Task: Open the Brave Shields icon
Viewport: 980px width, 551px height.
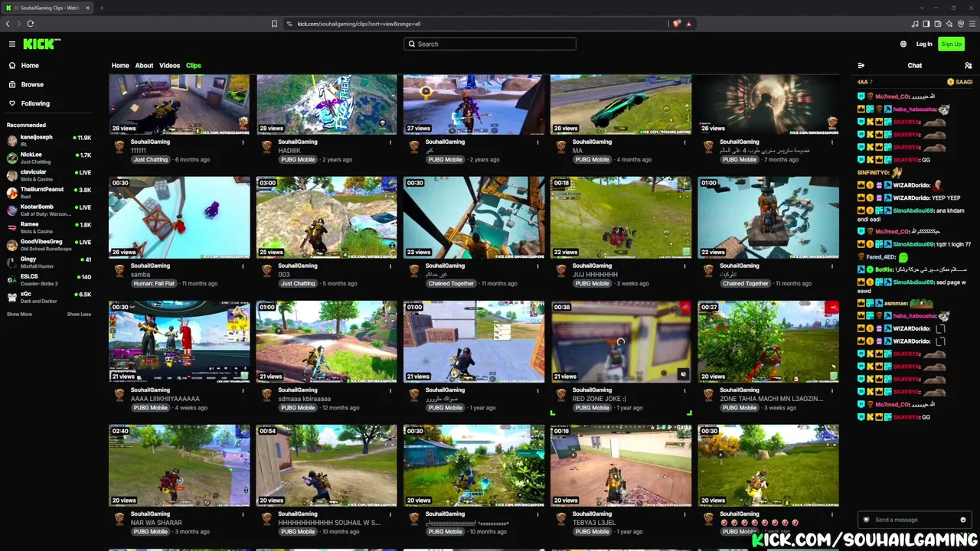Action: coord(677,24)
